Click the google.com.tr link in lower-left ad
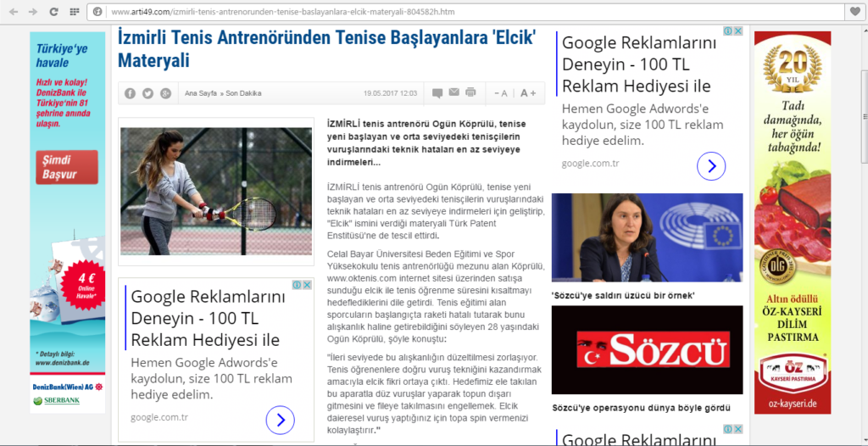Viewport: 868px width, 446px height. (159, 416)
